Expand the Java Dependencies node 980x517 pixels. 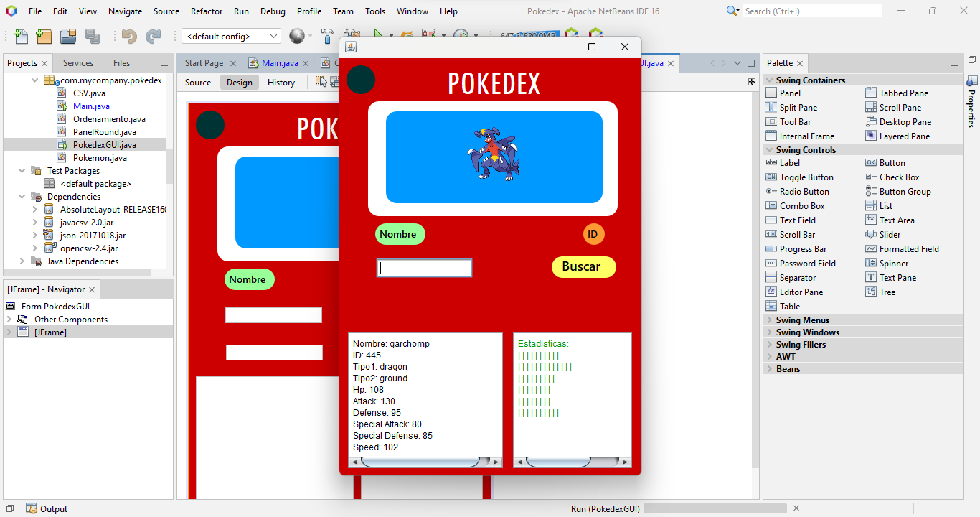tap(22, 261)
